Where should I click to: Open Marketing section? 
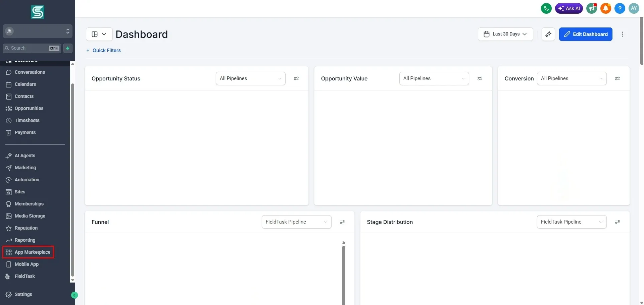click(x=25, y=168)
